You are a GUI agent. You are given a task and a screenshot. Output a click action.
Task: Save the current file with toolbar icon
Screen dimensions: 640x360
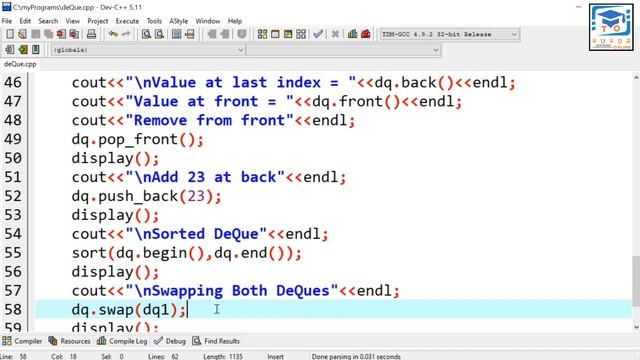point(36,34)
